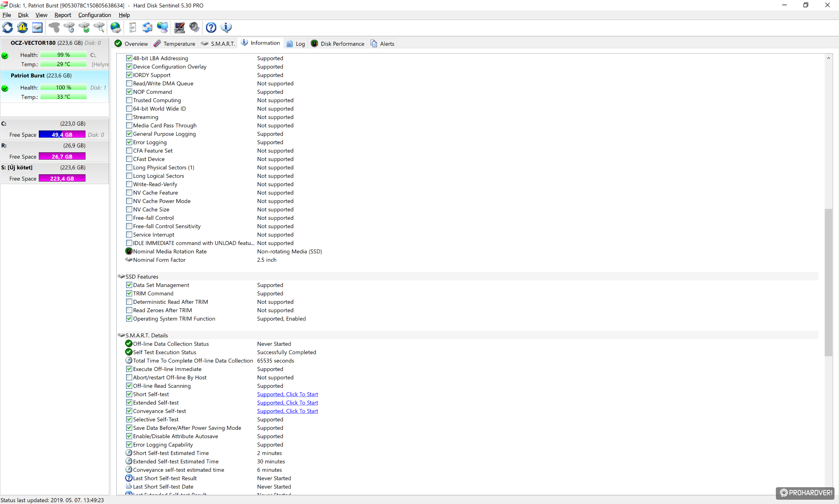Click the refresh icon with yellow warning sign
The image size is (839, 504).
(22, 27)
